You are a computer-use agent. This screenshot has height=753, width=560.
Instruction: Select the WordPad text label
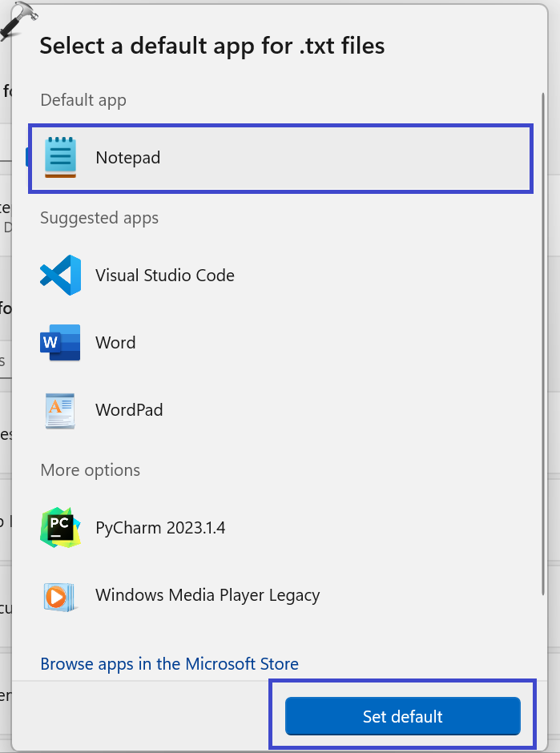(129, 410)
